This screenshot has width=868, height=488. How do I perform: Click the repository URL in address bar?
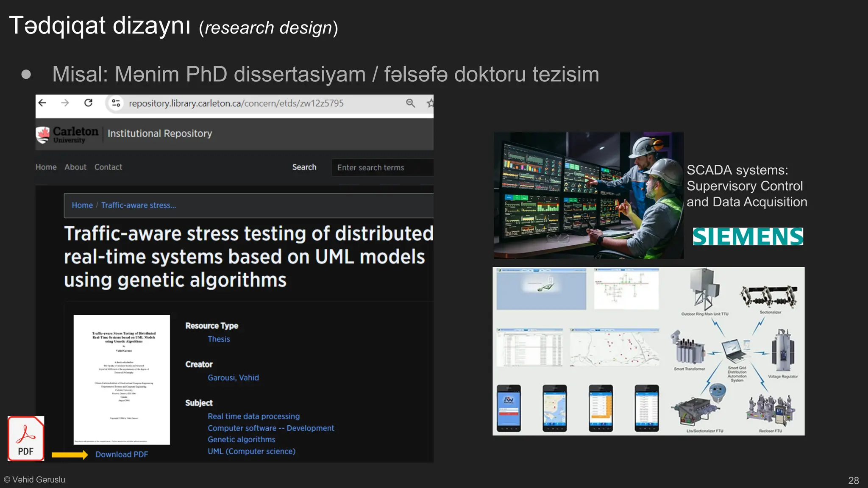click(x=236, y=103)
